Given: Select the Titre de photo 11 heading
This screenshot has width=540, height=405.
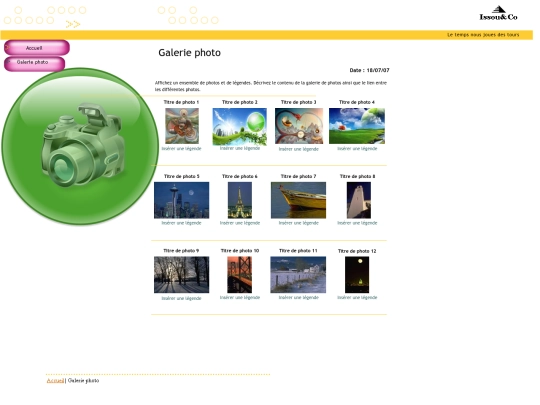Looking at the screenshot, I should 298,251.
